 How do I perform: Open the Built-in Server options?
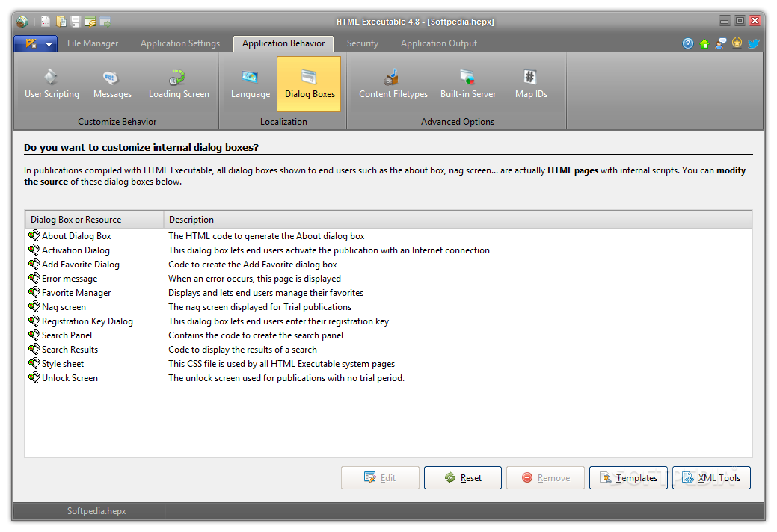[468, 84]
